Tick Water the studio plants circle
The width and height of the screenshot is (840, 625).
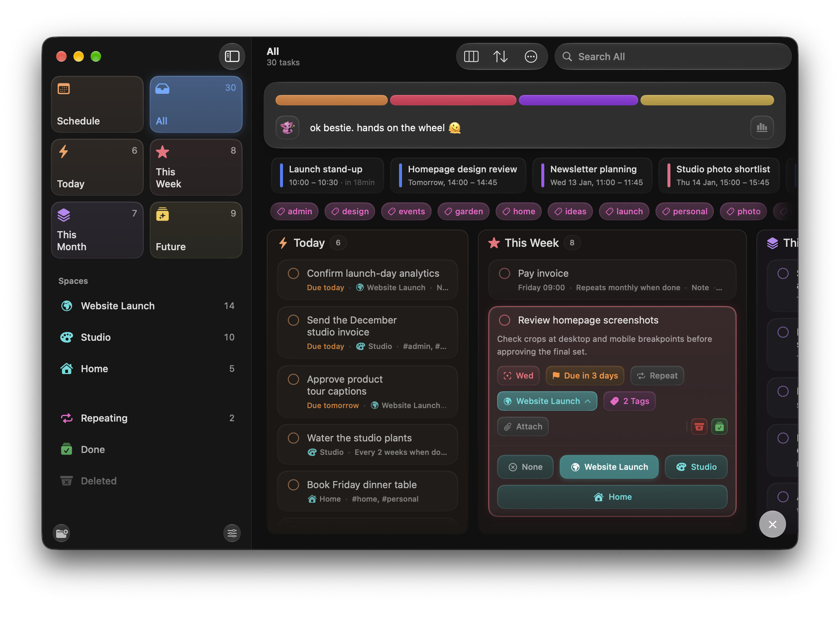coord(293,438)
